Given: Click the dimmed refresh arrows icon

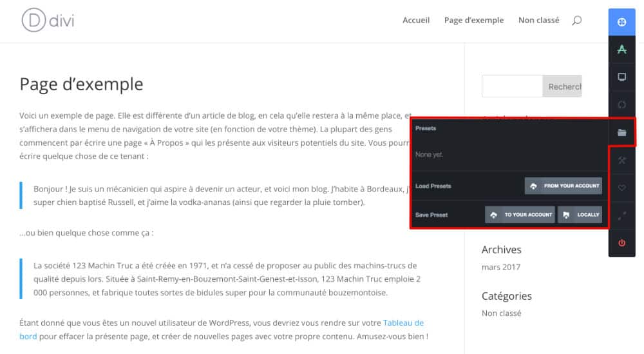Looking at the screenshot, I should point(621,104).
